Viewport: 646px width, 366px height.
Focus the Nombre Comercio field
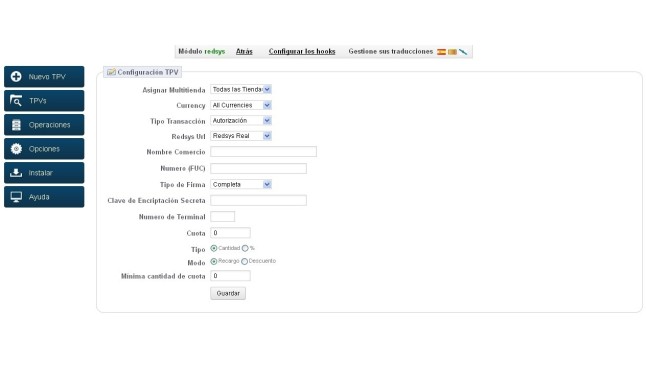263,152
